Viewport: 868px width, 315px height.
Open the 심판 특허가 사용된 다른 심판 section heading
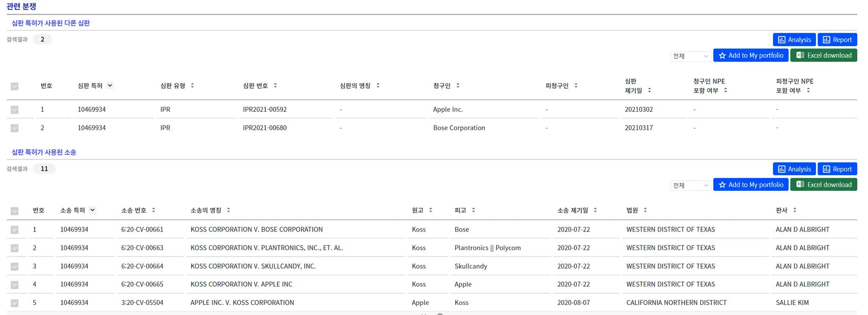[x=51, y=23]
